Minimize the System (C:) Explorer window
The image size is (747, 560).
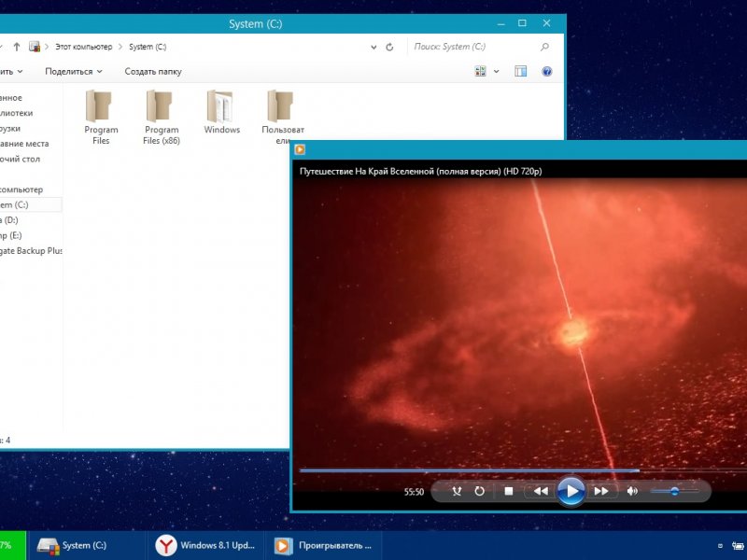coord(500,23)
